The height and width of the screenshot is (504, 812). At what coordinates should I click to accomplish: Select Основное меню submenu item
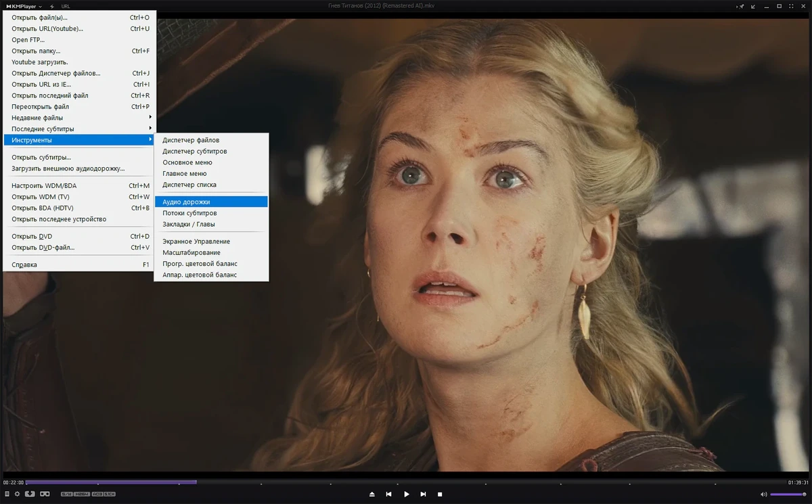click(211, 162)
